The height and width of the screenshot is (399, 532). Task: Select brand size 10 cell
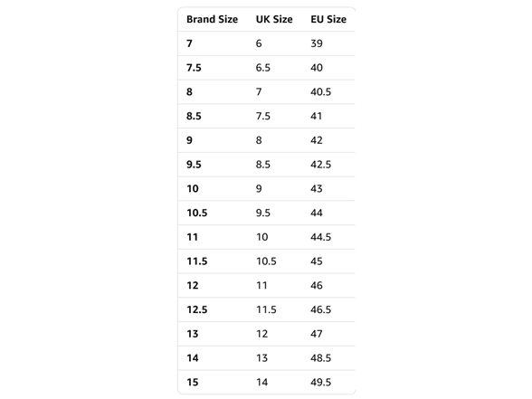point(193,188)
